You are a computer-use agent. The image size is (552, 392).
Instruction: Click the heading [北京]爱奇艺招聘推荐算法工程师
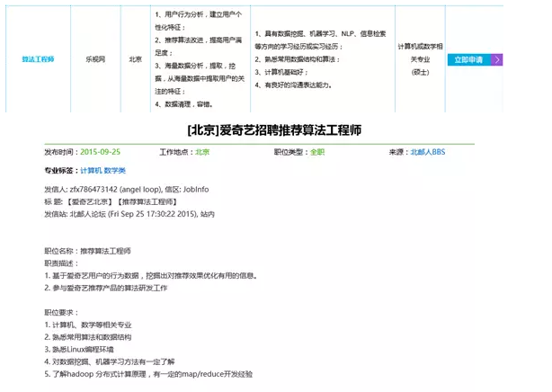274,130
